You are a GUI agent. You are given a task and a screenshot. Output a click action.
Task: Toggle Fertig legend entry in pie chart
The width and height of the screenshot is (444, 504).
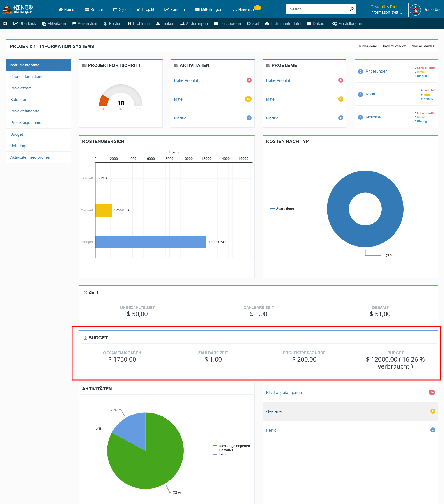pos(220,454)
